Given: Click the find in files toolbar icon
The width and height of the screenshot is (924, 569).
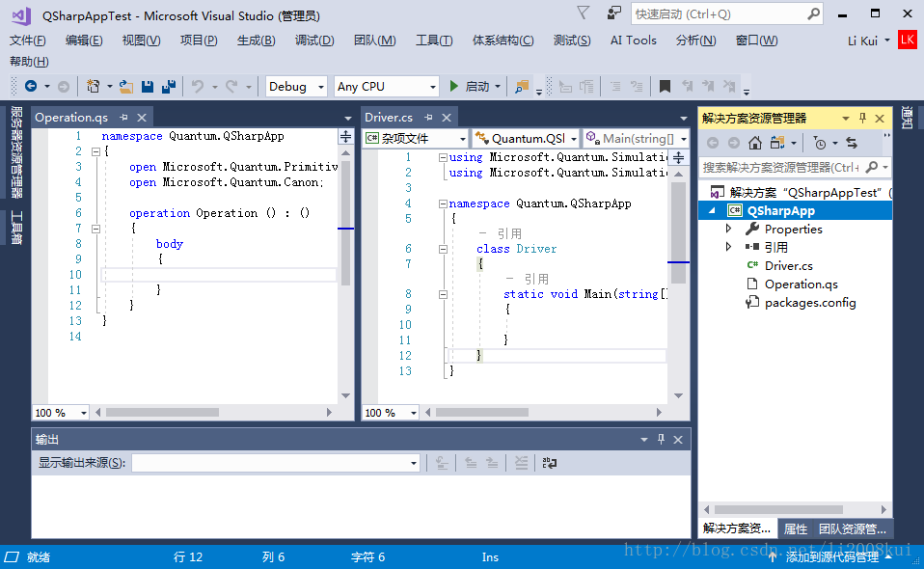Looking at the screenshot, I should click(522, 87).
